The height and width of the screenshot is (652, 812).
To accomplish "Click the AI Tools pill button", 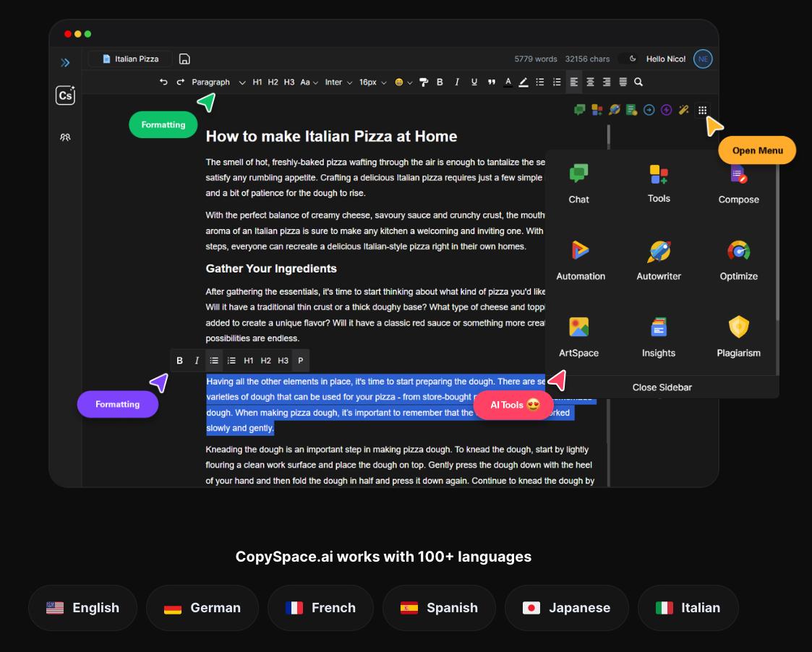I will 513,405.
